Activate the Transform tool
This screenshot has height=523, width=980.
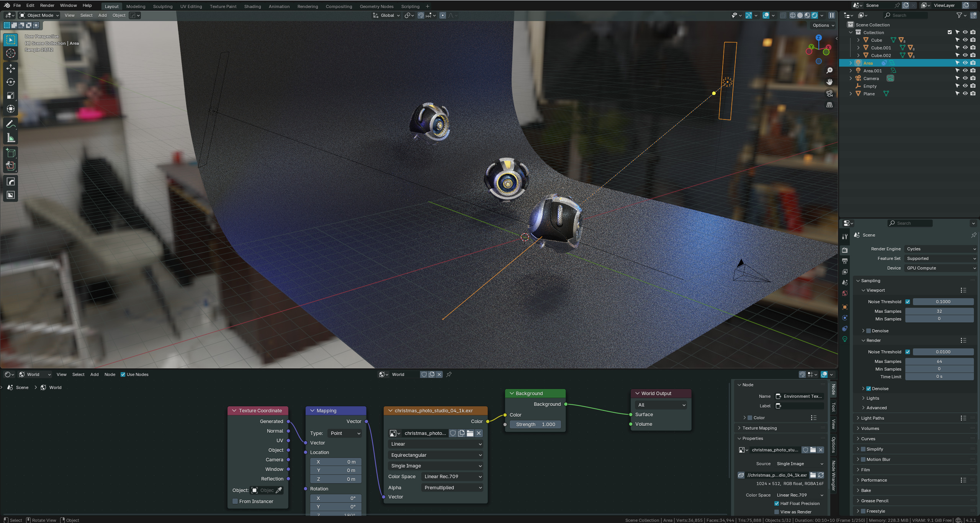[11, 109]
